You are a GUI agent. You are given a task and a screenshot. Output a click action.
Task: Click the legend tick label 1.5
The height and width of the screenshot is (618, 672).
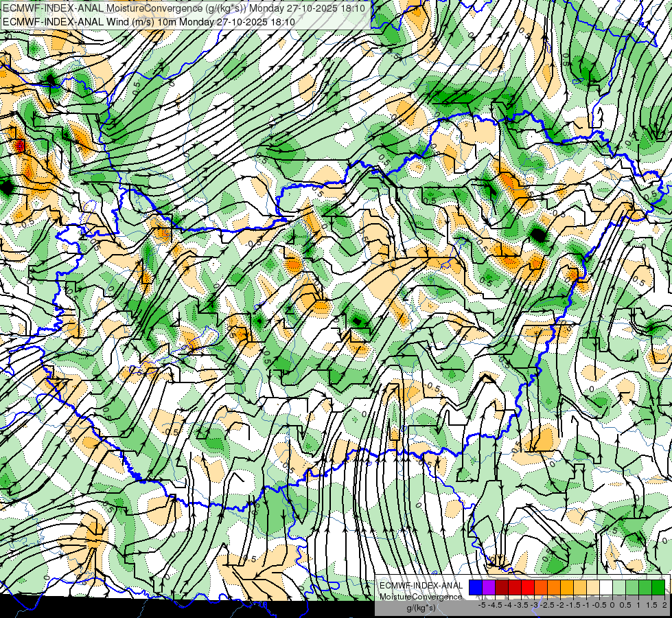pos(651,605)
